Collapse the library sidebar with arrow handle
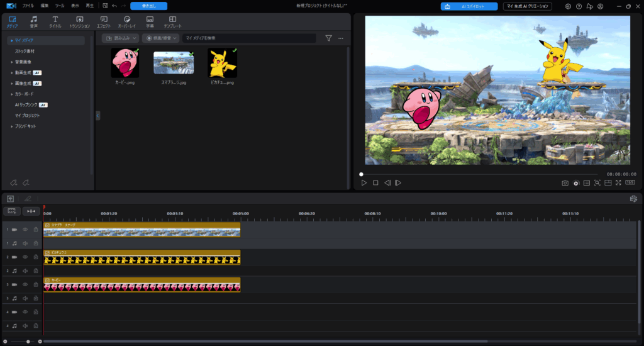Image resolution: width=644 pixels, height=346 pixels. [x=97, y=116]
